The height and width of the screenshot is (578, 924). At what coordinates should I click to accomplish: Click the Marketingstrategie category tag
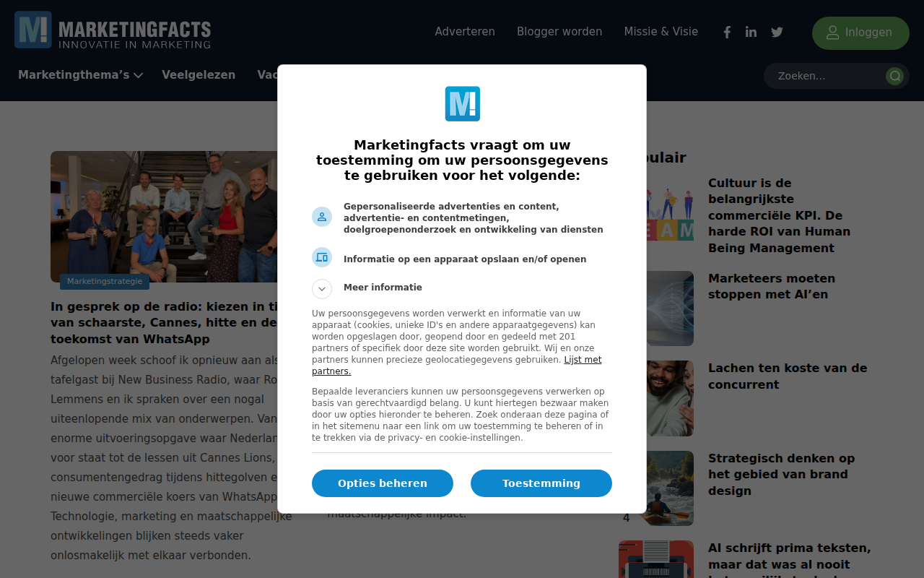tap(105, 282)
